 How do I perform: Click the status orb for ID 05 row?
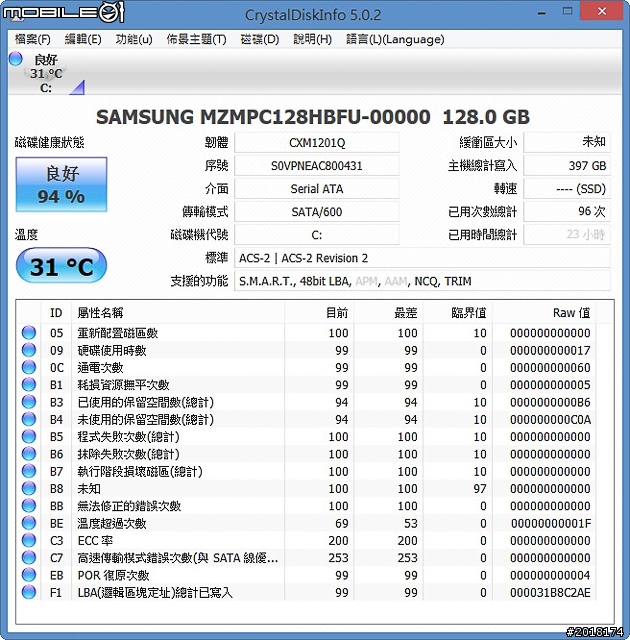pos(29,333)
